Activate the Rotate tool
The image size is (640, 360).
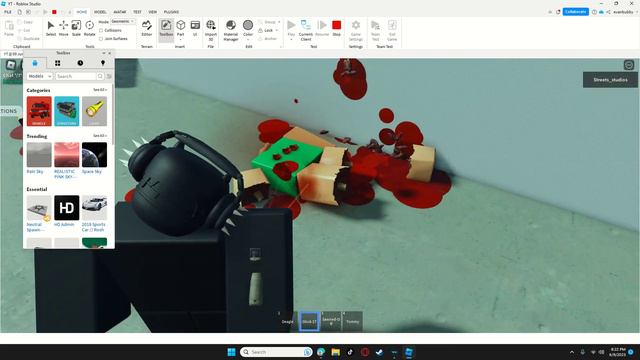(x=89, y=28)
